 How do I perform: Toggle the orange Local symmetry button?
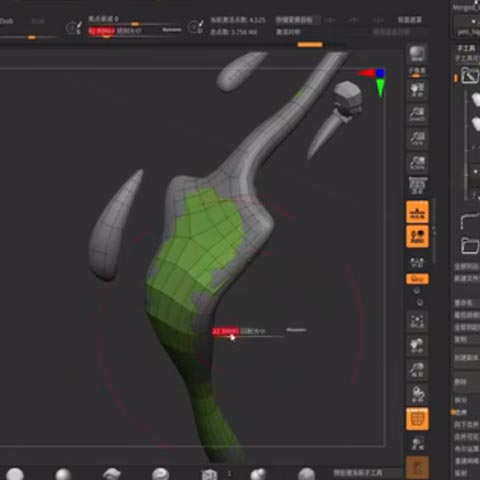pos(417,236)
